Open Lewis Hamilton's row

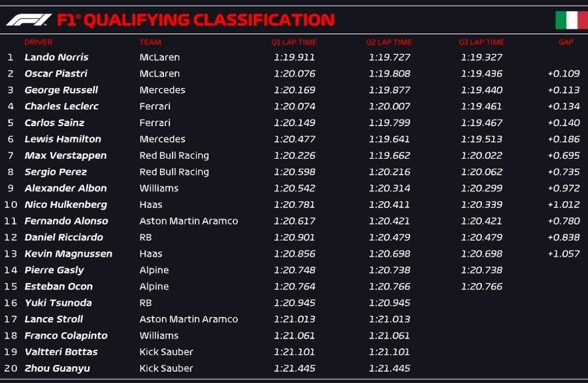[x=294, y=139]
